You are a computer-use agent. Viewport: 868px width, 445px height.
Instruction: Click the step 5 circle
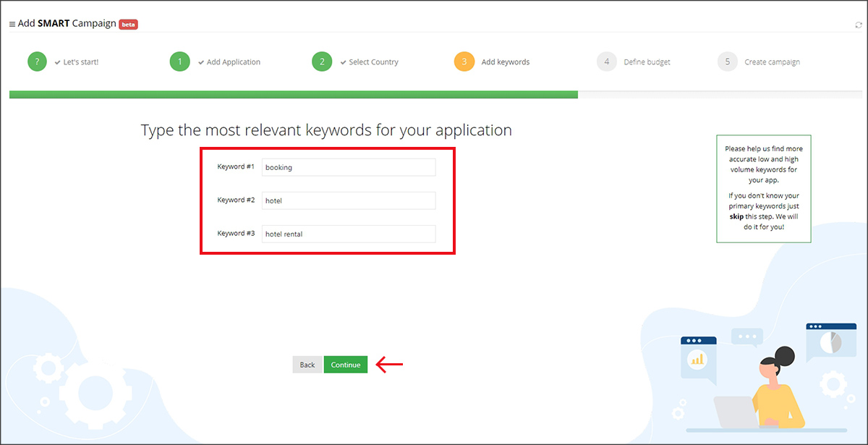pos(728,62)
